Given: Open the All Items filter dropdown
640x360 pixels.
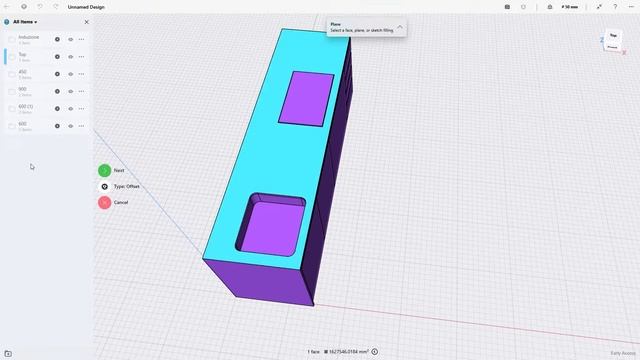Looking at the screenshot, I should point(25,22).
